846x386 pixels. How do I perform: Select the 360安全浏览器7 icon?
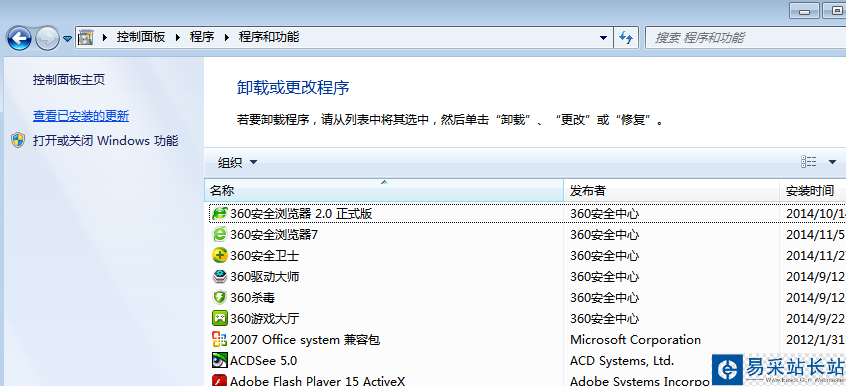220,234
